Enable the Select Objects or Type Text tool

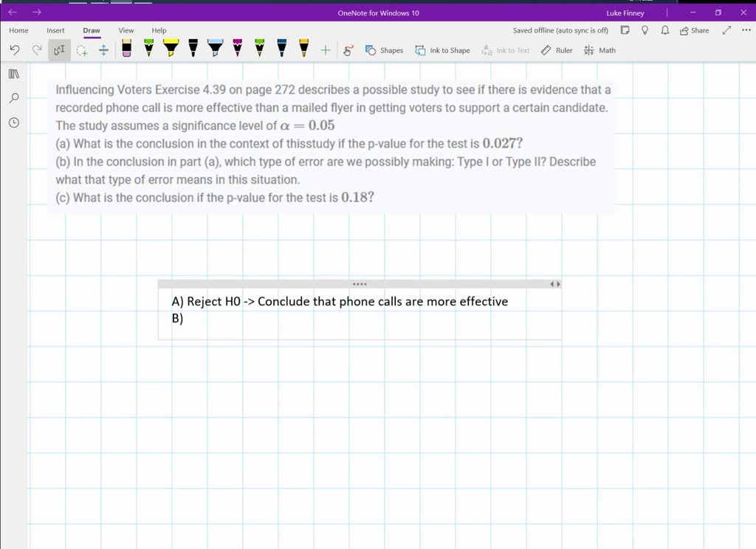[59, 50]
